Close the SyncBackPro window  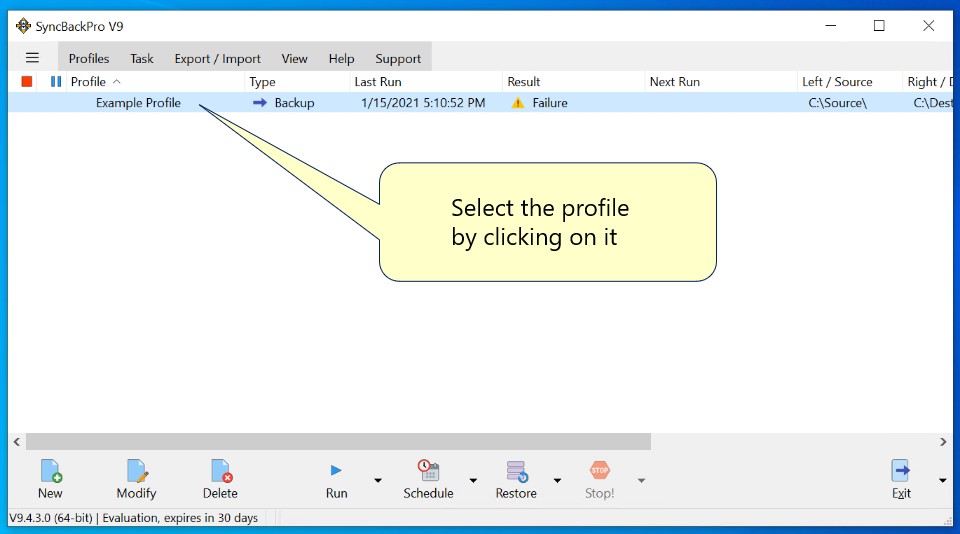(928, 26)
